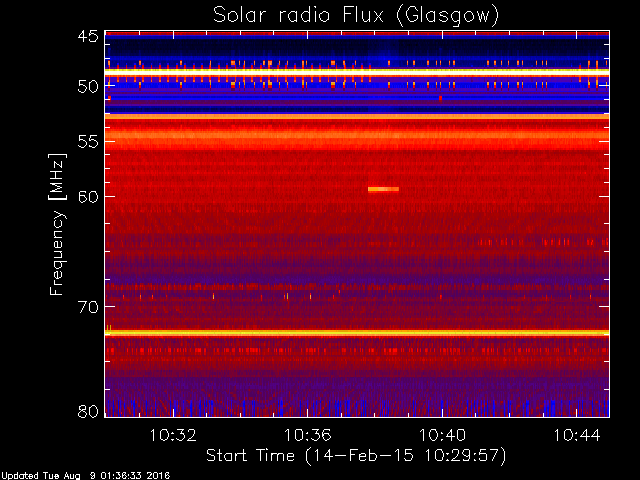Click the 45 frequency axis label

point(88,36)
